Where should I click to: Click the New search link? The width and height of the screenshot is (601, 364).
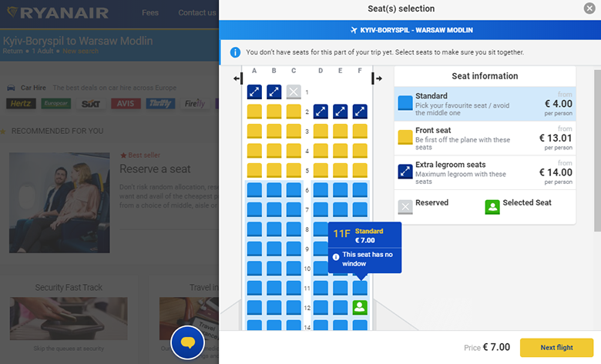(81, 51)
